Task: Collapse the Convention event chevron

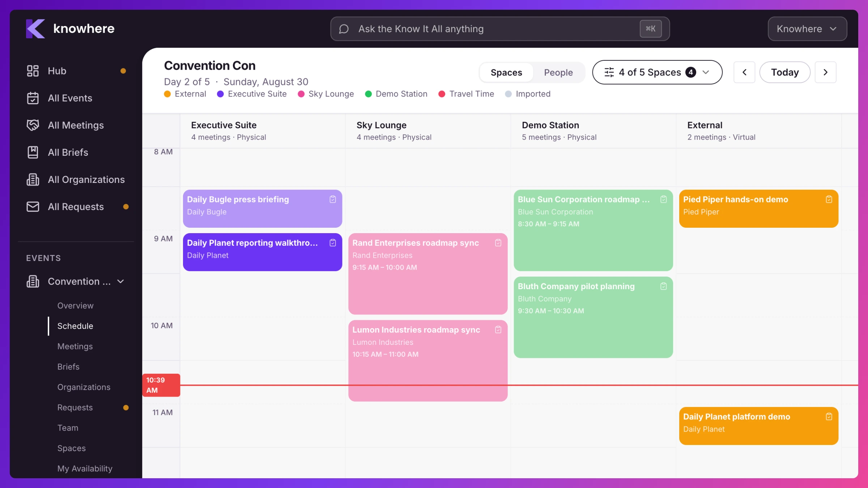Action: click(x=121, y=281)
